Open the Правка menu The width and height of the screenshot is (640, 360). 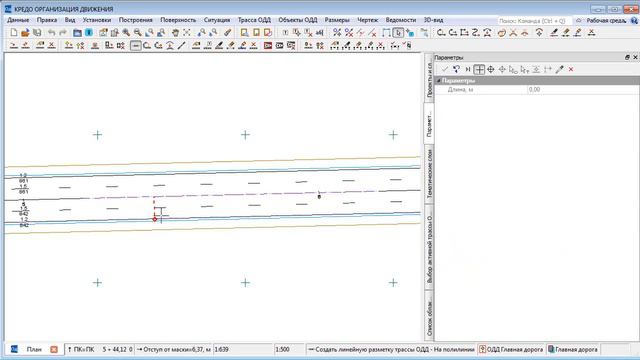(x=47, y=20)
